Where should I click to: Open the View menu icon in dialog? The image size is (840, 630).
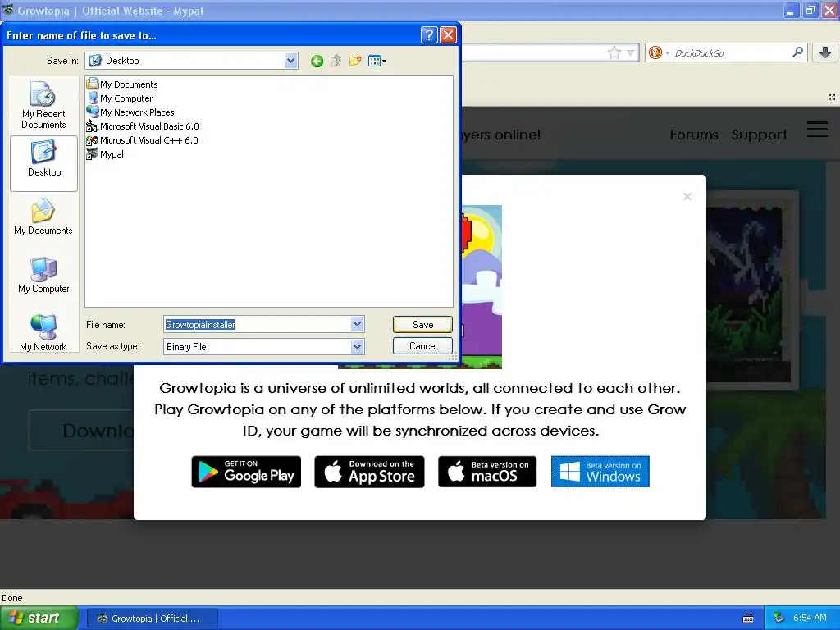click(x=377, y=61)
